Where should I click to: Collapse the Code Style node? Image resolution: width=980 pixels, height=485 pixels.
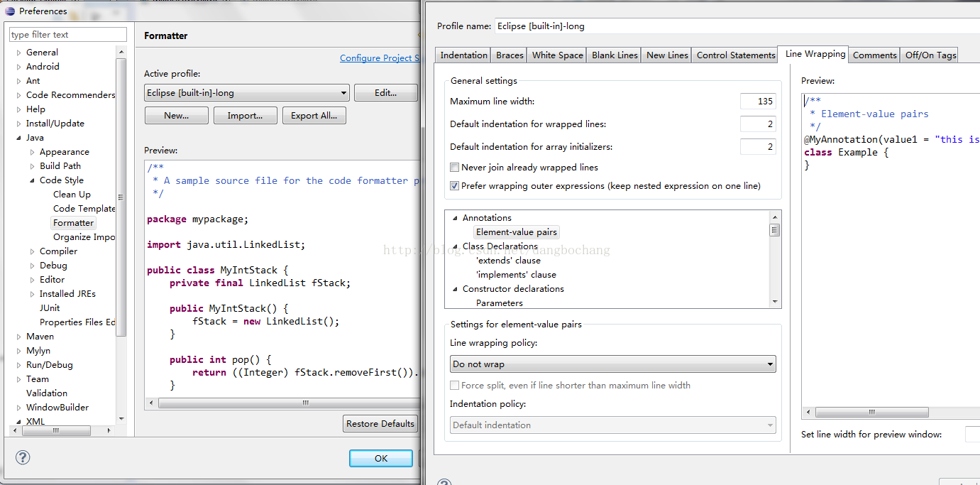[33, 180]
